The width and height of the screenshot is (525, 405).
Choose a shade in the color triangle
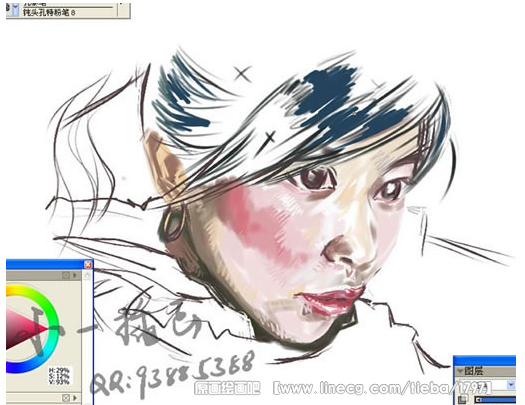(x=23, y=328)
